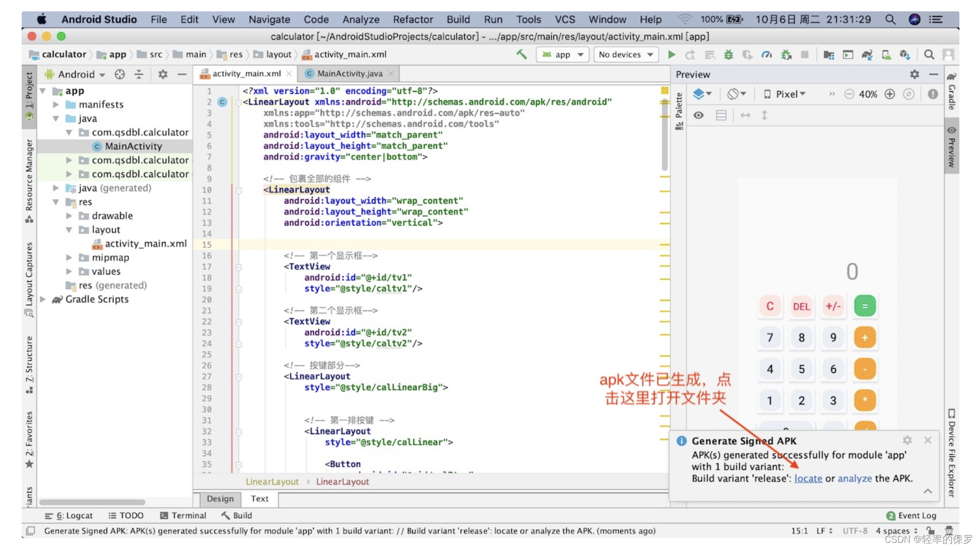Expand the drawable folder
This screenshot has height=549, width=980.
coord(69,216)
